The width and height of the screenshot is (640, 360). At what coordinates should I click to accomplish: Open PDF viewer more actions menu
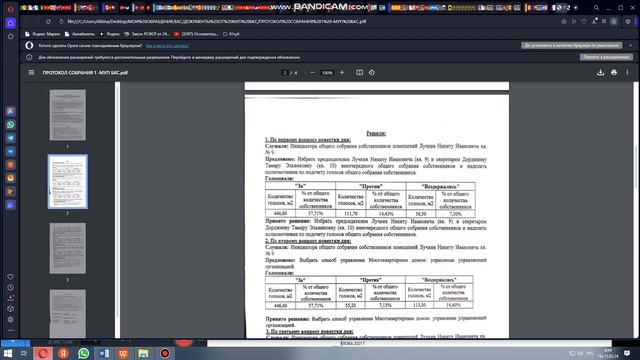tap(627, 73)
